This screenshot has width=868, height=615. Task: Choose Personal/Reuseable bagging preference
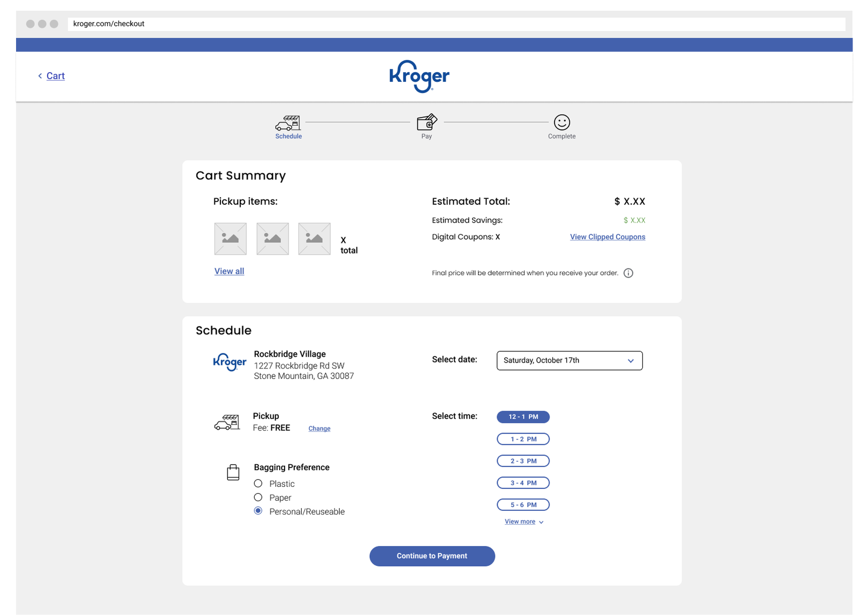pos(258,511)
